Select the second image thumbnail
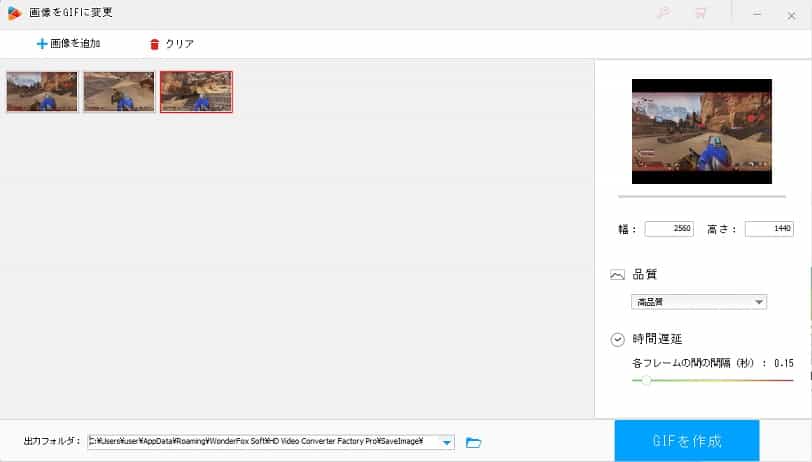 (x=119, y=92)
